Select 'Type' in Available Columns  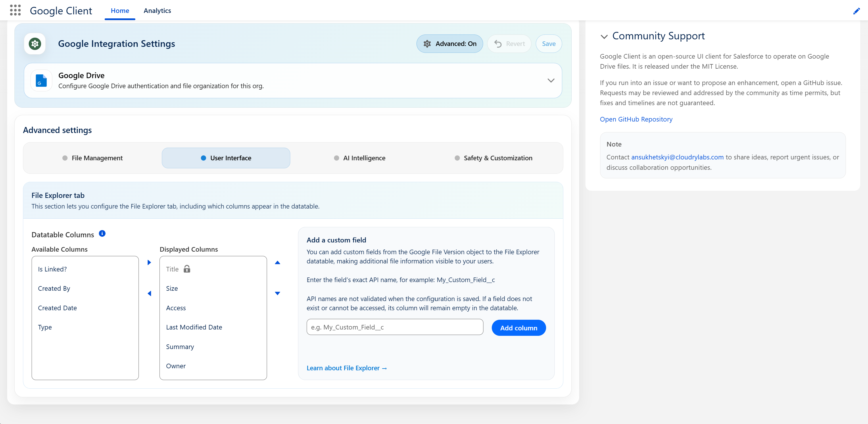[85, 327]
